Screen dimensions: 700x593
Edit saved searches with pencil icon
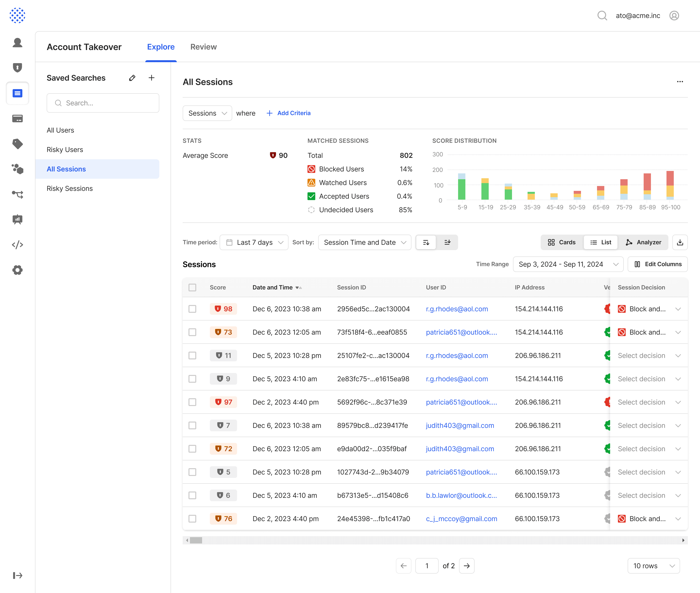(132, 78)
